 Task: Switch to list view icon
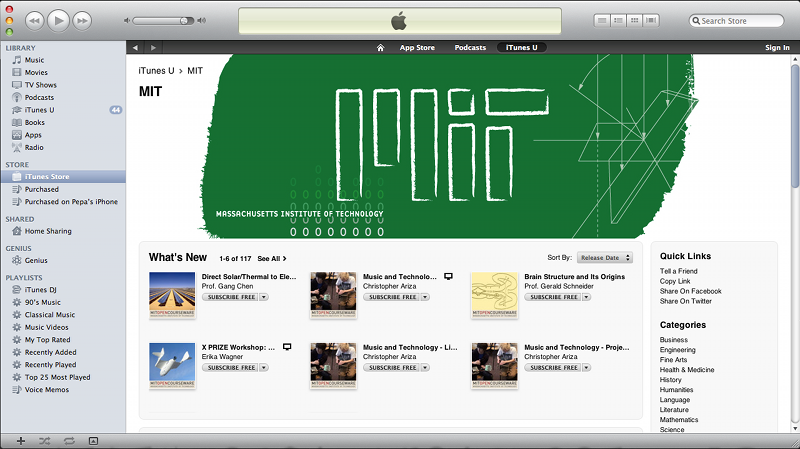(602, 20)
